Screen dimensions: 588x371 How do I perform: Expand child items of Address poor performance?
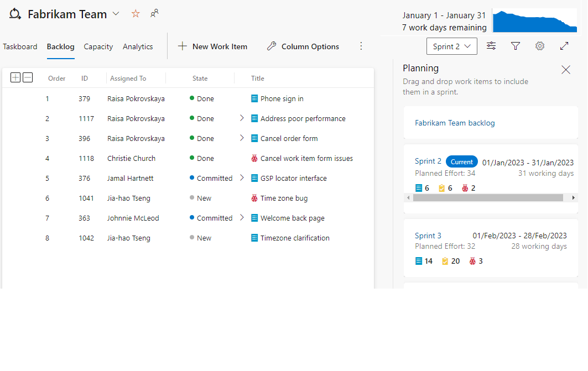coord(242,118)
